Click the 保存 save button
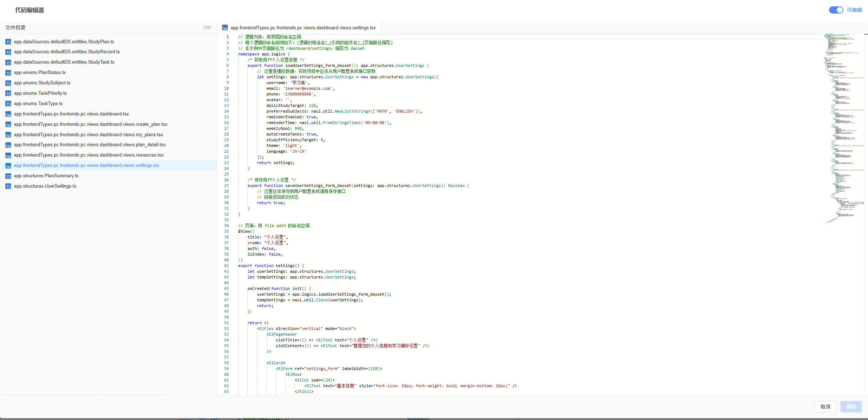 click(851, 407)
